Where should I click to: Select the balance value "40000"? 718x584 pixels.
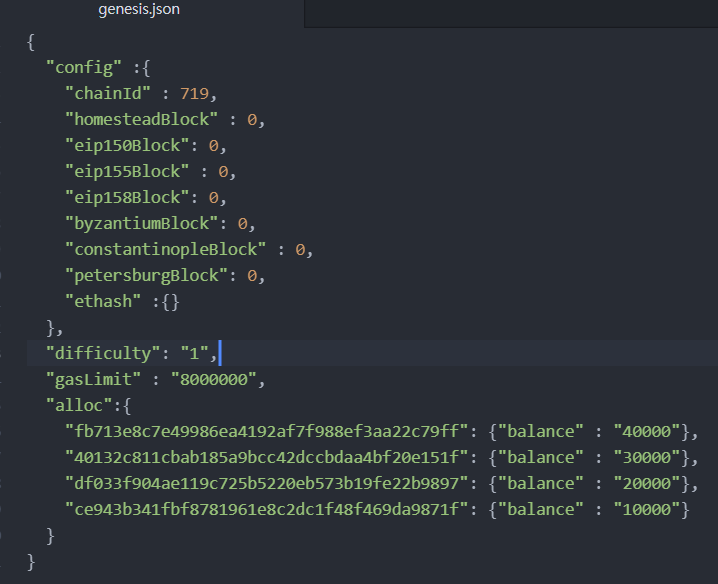[647, 431]
